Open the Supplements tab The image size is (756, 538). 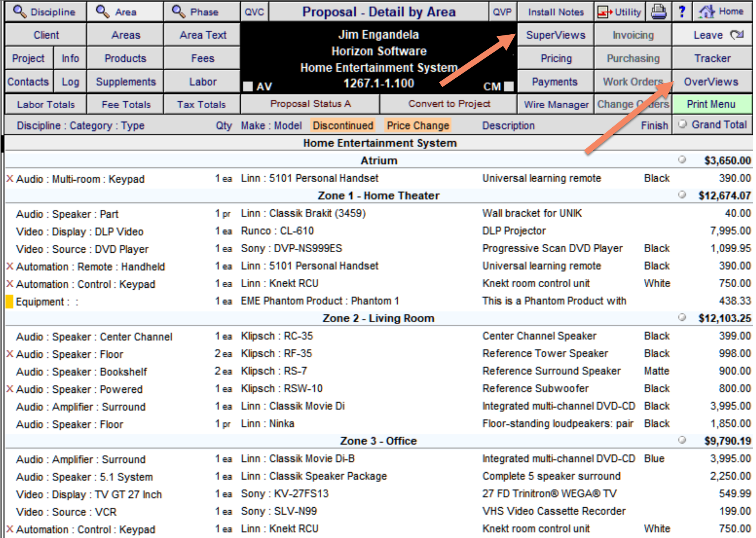coord(125,81)
